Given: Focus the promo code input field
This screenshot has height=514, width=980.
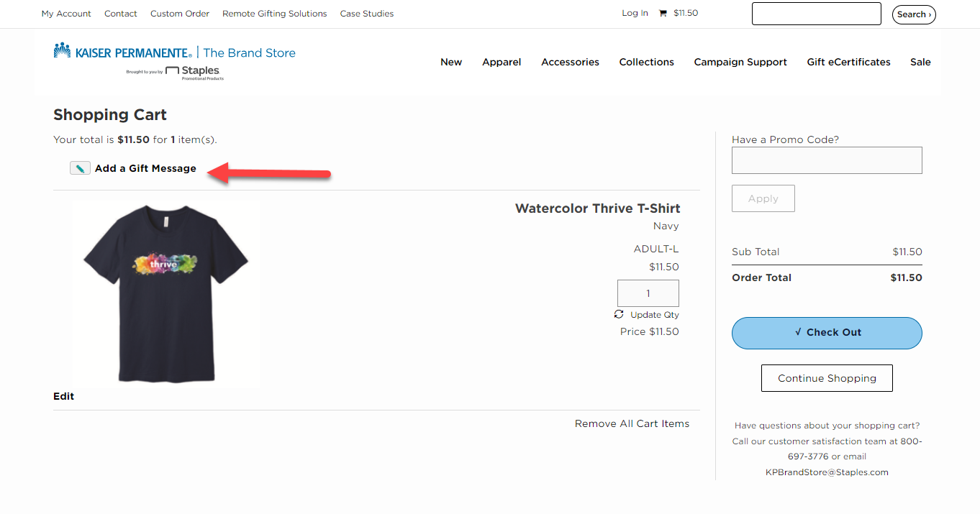Looking at the screenshot, I should 826,160.
